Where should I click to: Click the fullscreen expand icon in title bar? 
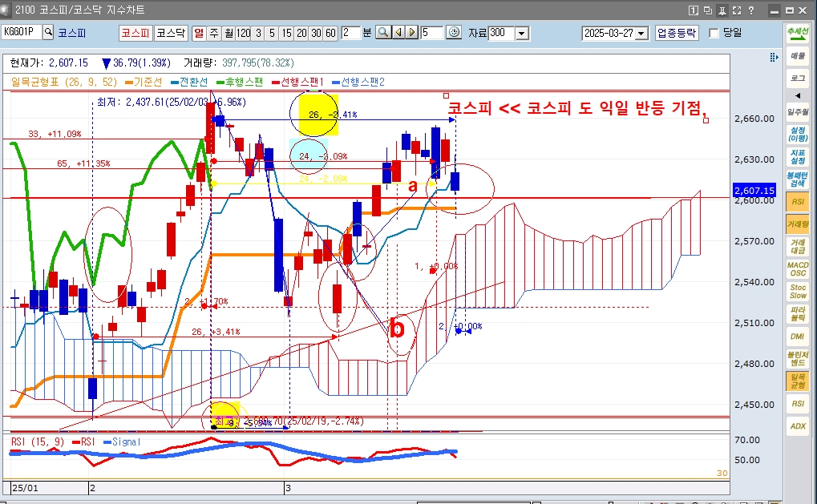click(x=737, y=10)
